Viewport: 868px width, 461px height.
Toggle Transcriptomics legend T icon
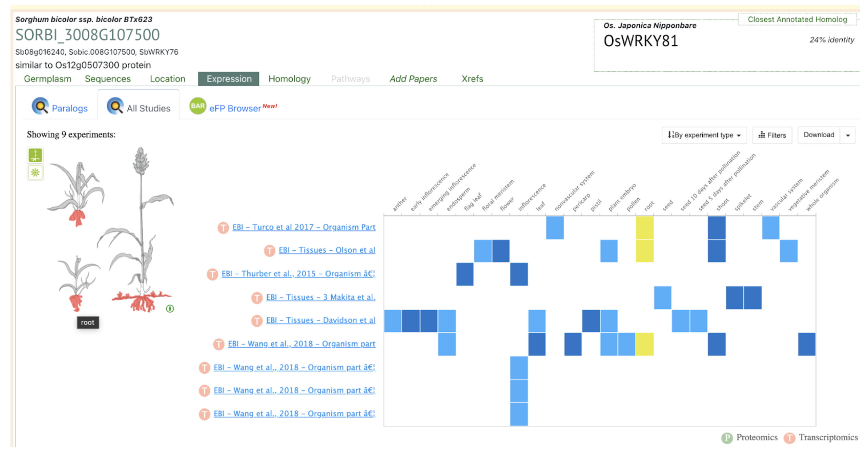[789, 438]
